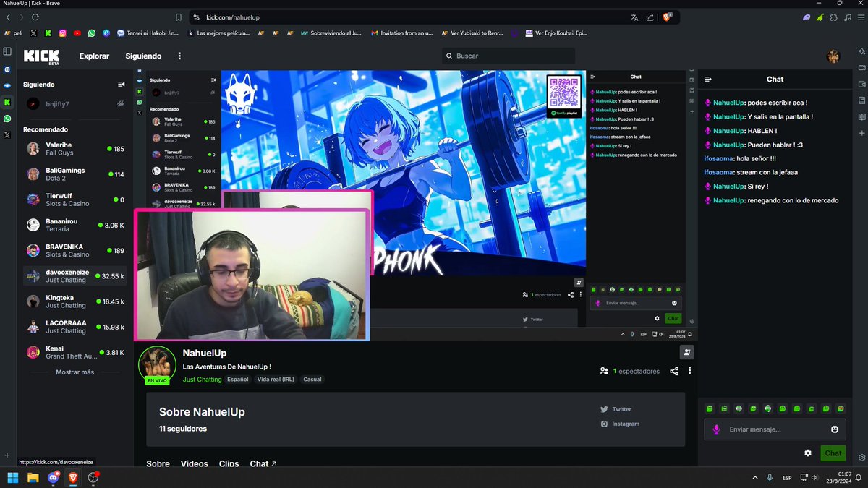The image size is (868, 488).
Task: Open followed channel bnjifly7
Action: (75, 104)
